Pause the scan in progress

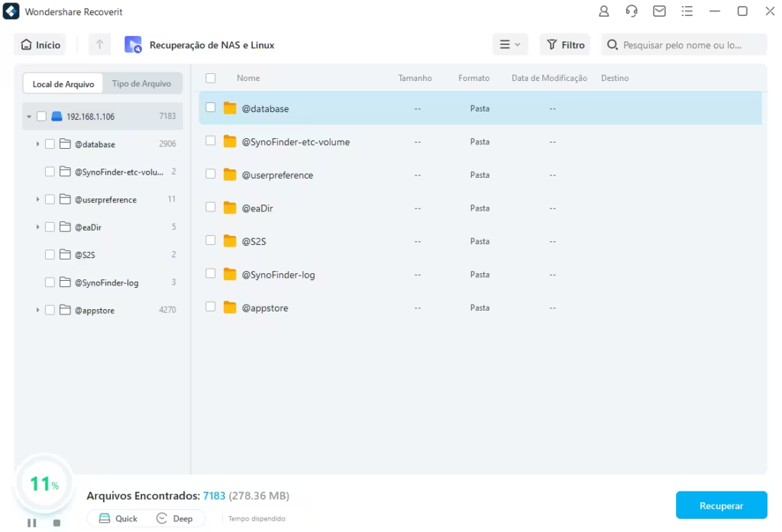(32, 523)
